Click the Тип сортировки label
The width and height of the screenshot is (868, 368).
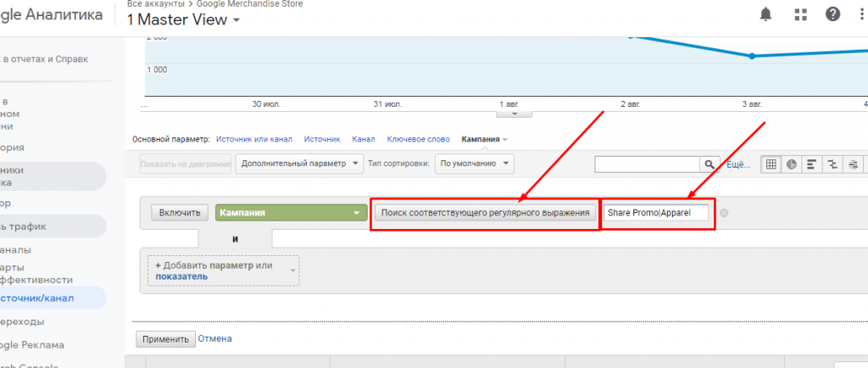[x=398, y=164]
